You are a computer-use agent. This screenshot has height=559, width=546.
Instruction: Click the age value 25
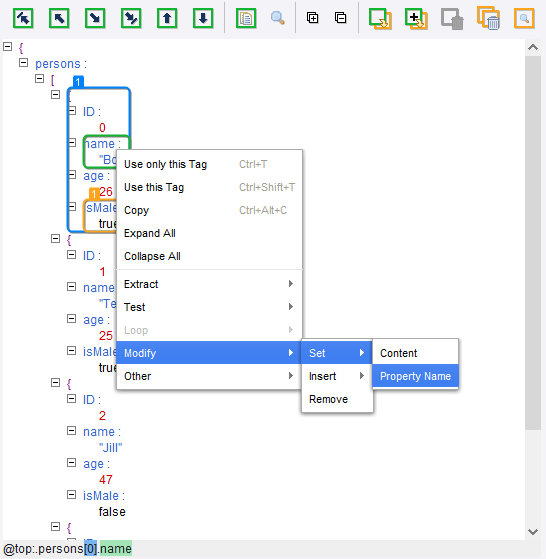pos(106,336)
